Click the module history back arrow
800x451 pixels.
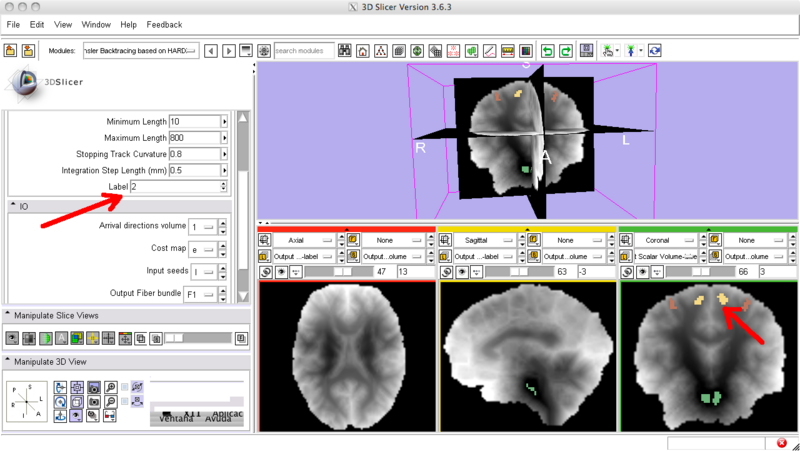[211, 50]
